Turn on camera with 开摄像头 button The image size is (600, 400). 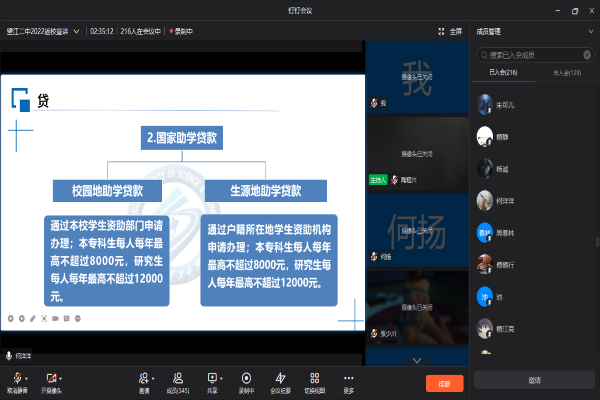[x=50, y=379]
